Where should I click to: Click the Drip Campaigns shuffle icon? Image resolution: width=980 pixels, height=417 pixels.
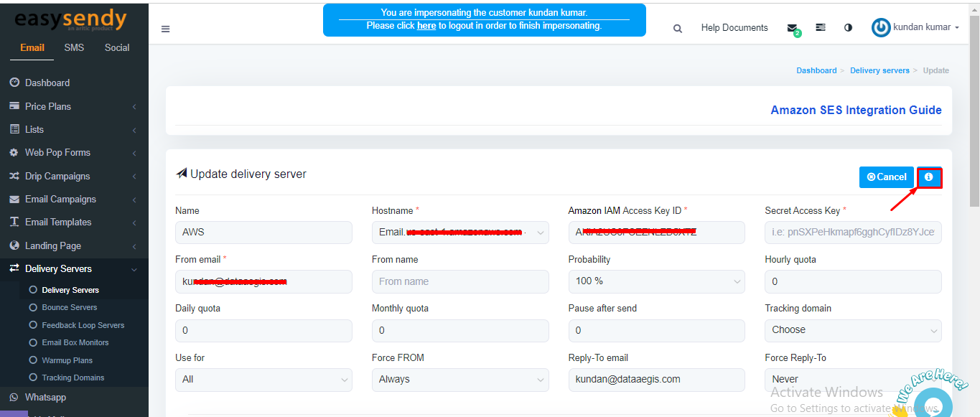point(14,176)
